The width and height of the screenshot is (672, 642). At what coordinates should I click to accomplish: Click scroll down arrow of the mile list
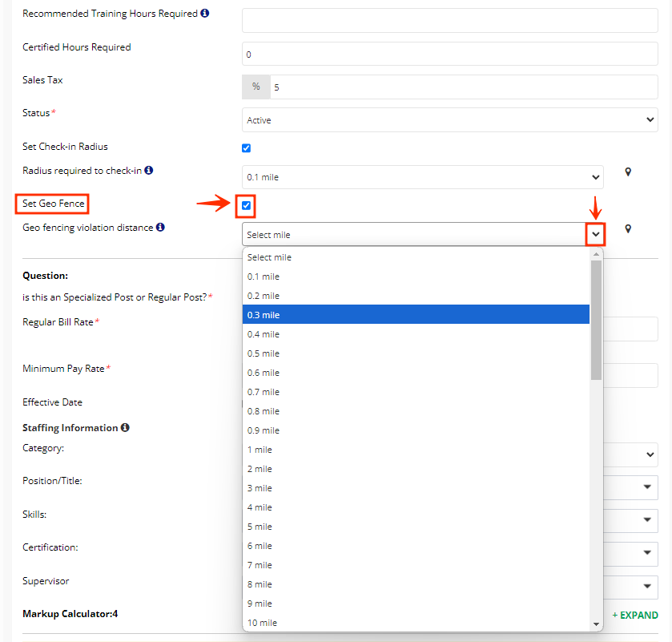pos(596,624)
